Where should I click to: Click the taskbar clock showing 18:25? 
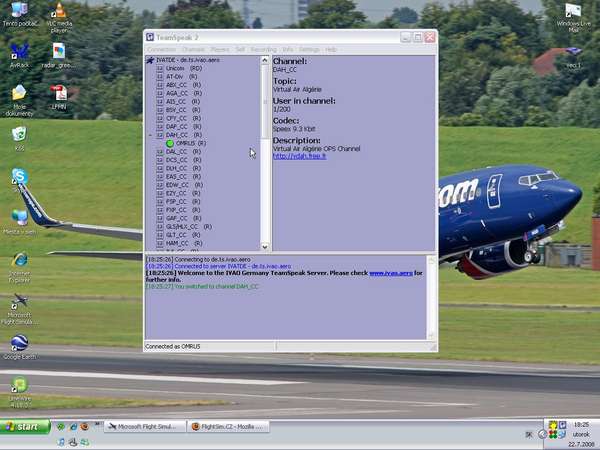coord(581,424)
